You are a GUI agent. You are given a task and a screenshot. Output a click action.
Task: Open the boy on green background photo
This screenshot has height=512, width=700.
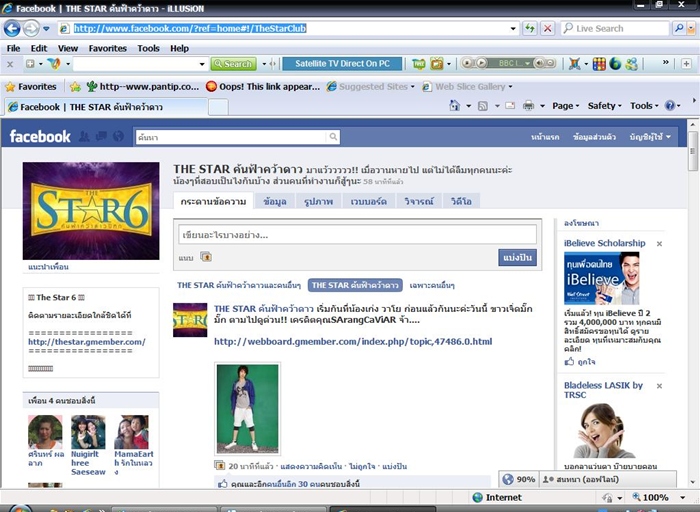[x=247, y=408]
